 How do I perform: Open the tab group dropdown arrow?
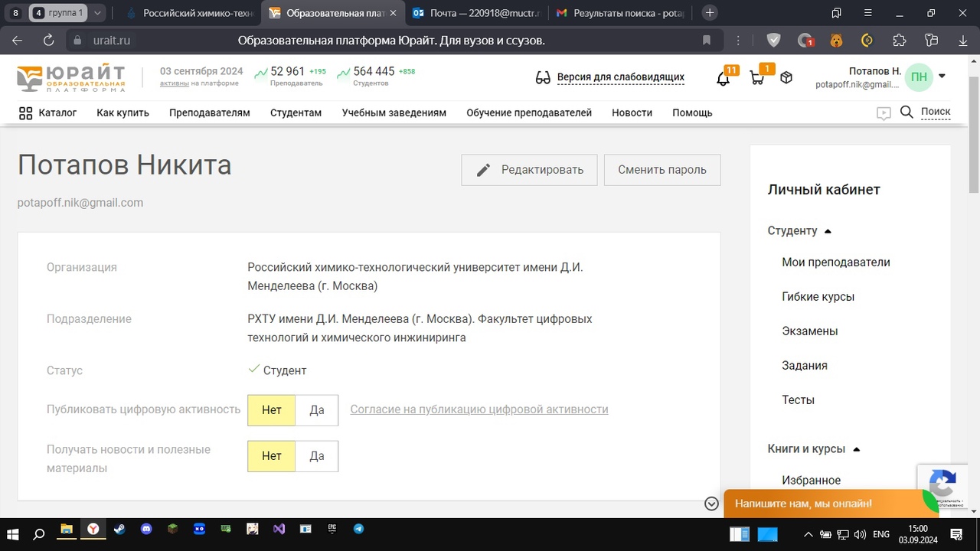coord(97,13)
